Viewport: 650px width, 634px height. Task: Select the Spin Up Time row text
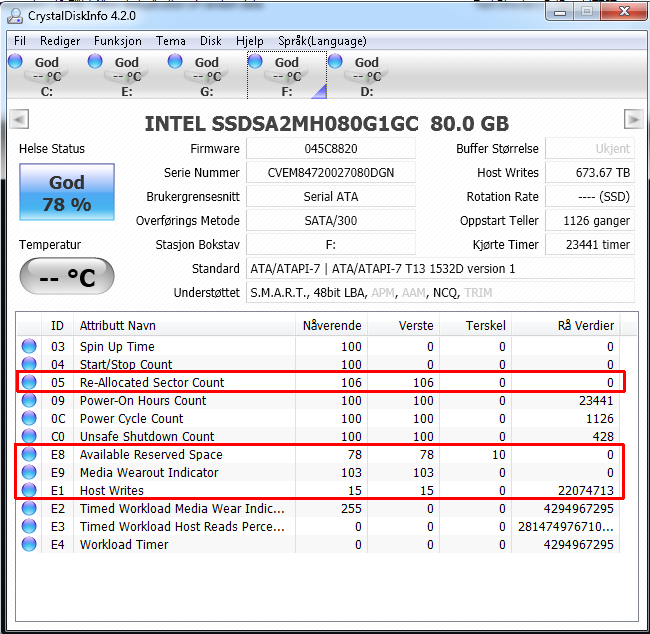click(x=117, y=347)
